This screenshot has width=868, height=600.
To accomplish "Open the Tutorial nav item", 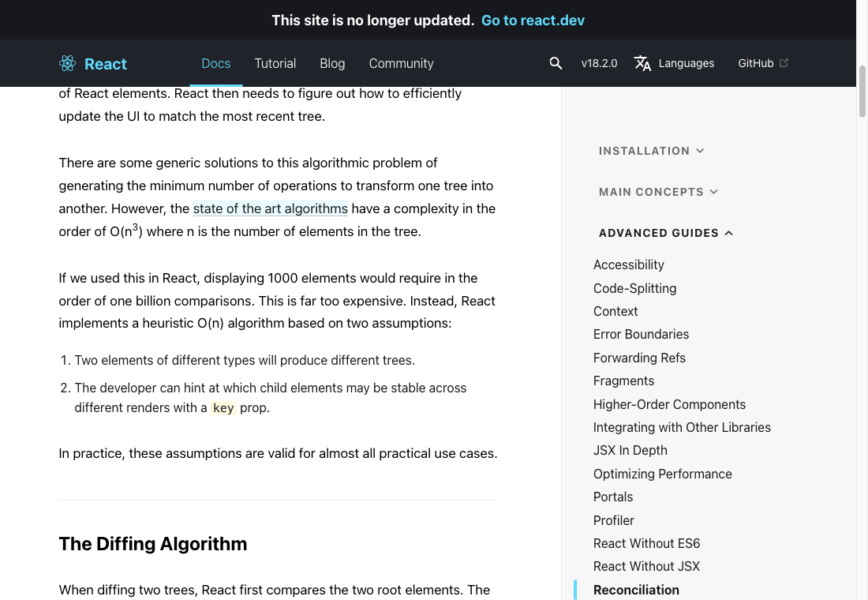I will (x=275, y=63).
